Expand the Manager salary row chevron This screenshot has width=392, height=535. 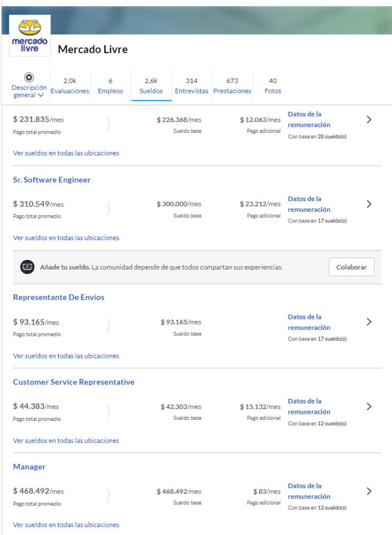click(369, 491)
